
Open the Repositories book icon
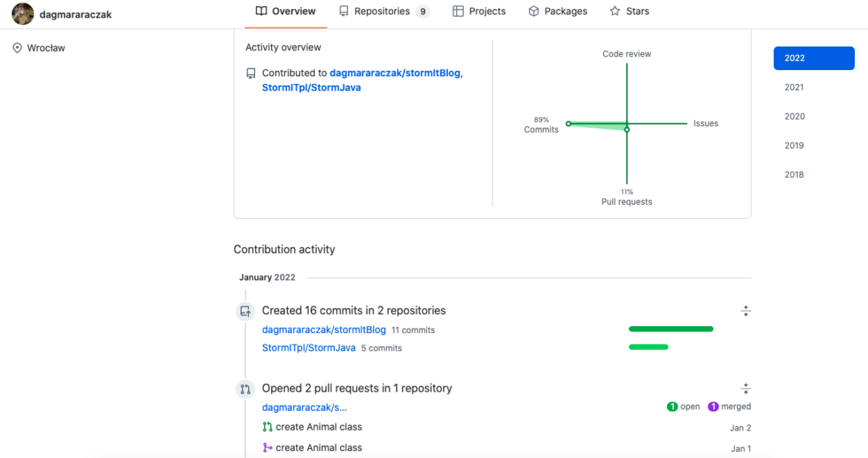(345, 11)
